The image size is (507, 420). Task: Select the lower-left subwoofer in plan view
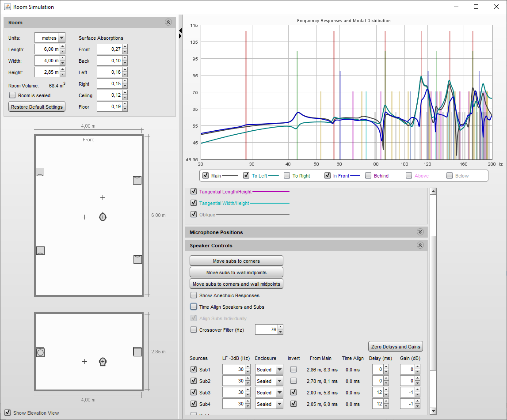40,250
